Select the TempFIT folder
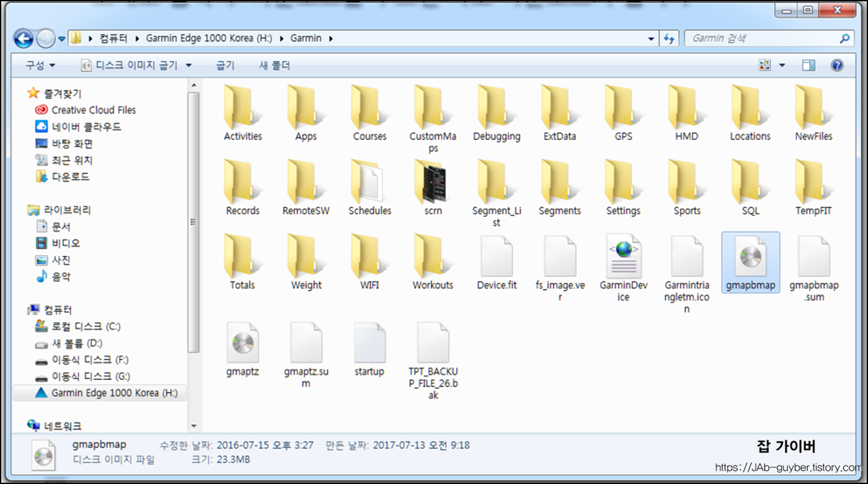The image size is (868, 484). click(x=813, y=188)
